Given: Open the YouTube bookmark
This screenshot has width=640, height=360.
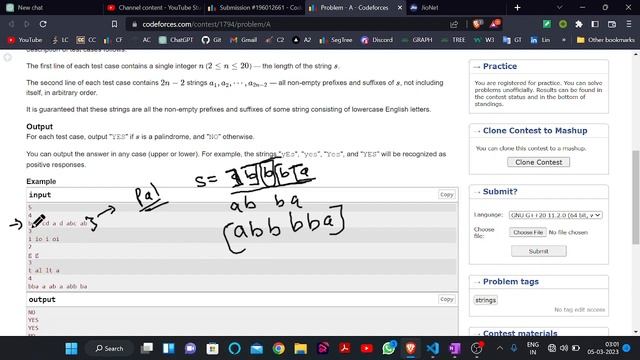Looking at the screenshot, I should pos(25,40).
